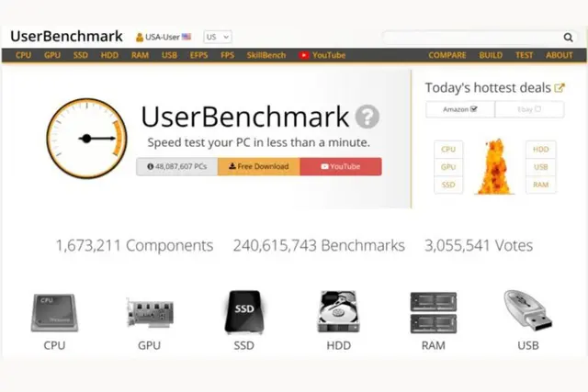Open CPU in the top navigation bar
Image resolution: width=588 pixels, height=392 pixels.
pos(23,55)
